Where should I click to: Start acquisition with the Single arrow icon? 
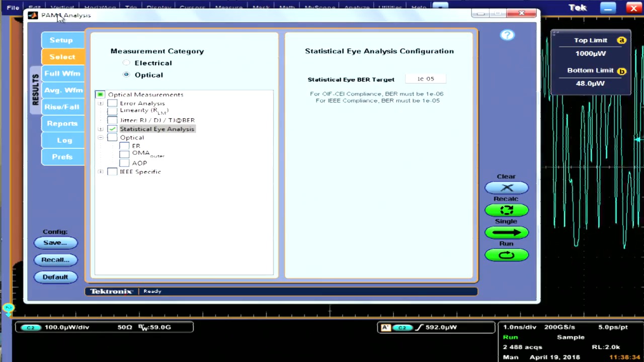click(506, 232)
